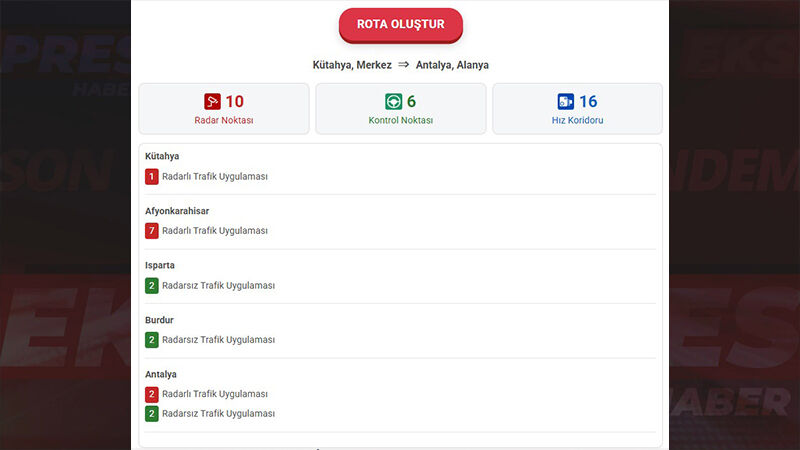Click the red 7 badge under Afyonkarahisar
Screen dimensions: 800x450
(152, 231)
